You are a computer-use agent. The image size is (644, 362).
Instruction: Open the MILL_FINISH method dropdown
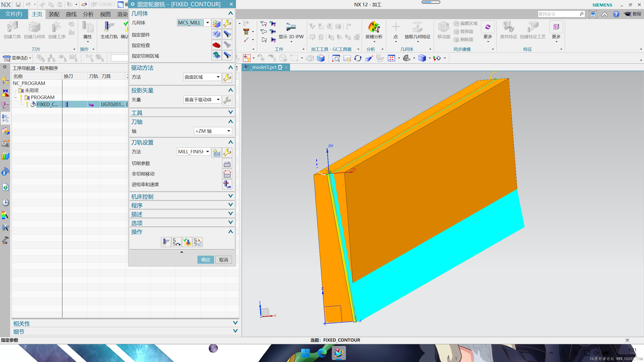tap(208, 152)
